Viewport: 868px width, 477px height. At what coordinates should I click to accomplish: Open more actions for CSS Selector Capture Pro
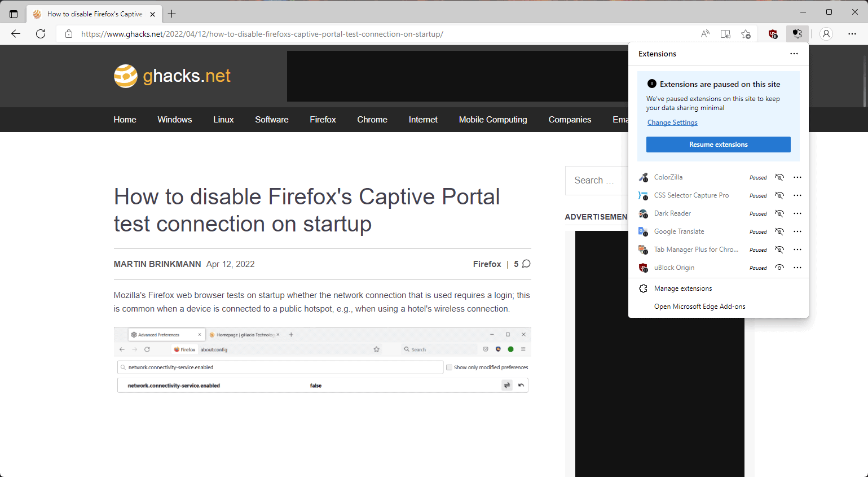797,195
